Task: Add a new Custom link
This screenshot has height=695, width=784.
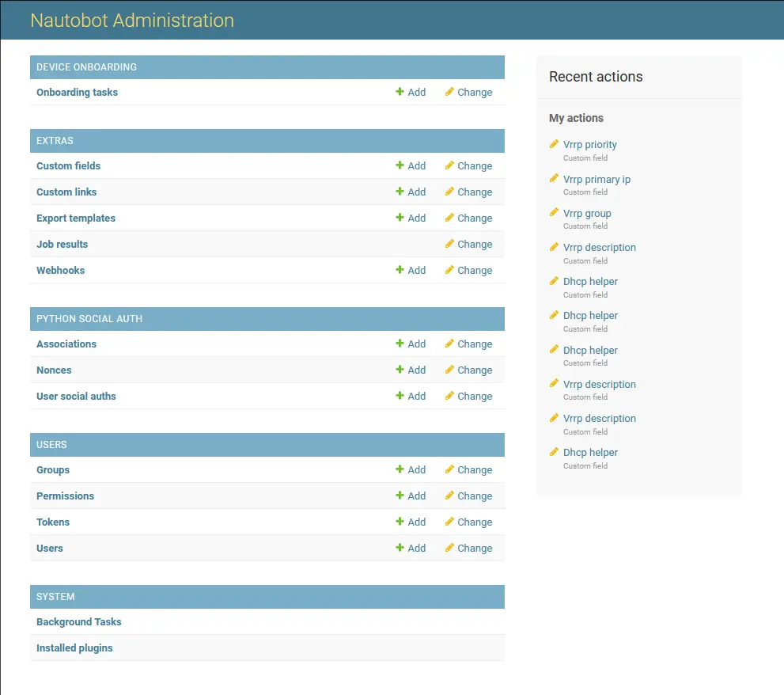Action: (x=411, y=192)
